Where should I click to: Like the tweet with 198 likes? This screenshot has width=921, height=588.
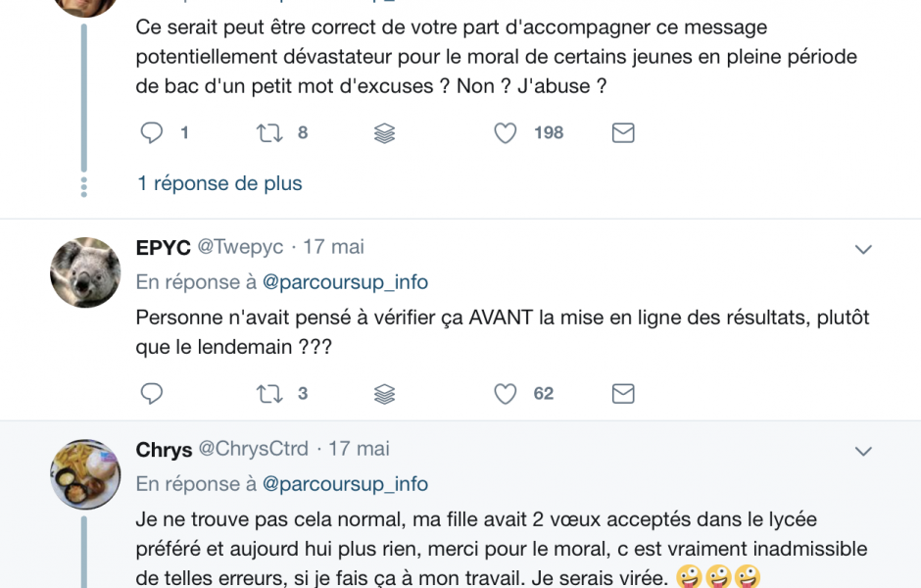pos(506,132)
